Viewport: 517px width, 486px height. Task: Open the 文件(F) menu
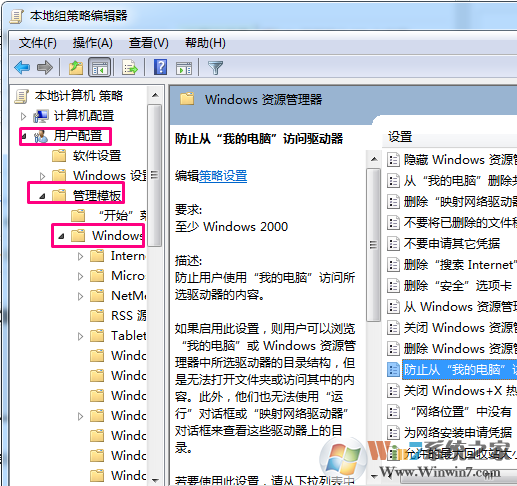pyautogui.click(x=38, y=43)
